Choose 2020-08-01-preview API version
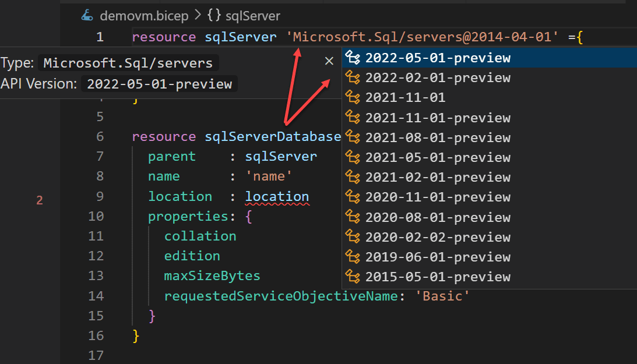This screenshot has width=637, height=364. coord(489,217)
